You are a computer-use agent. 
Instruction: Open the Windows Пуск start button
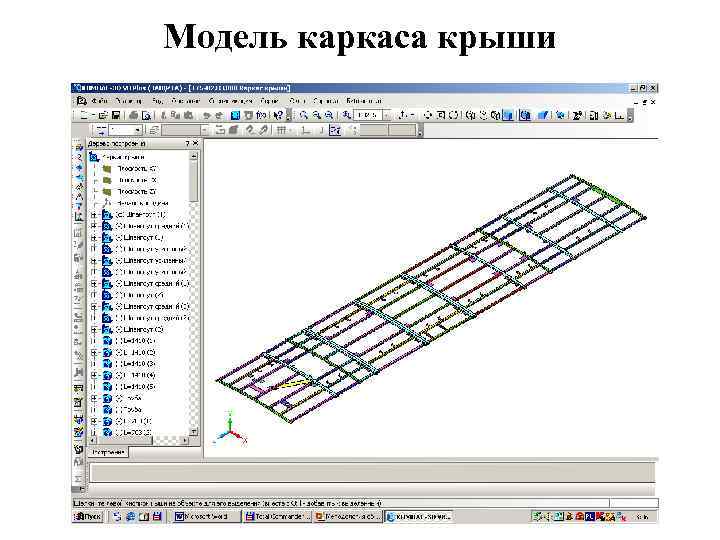88,517
